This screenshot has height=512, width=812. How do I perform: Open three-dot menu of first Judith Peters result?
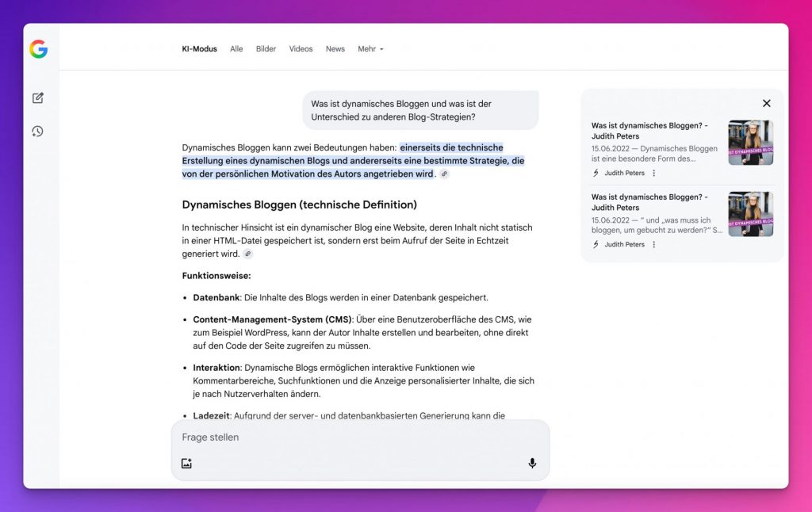pyautogui.click(x=654, y=173)
